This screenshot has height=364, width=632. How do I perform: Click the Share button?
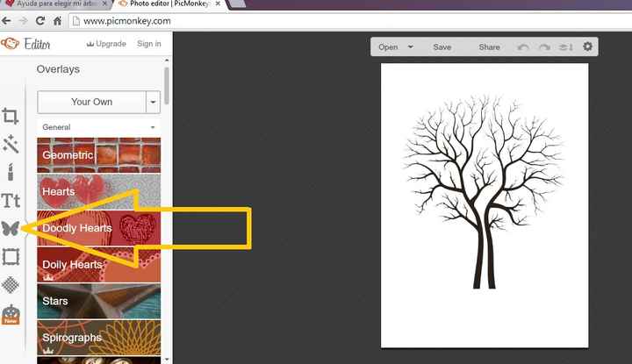tap(489, 47)
